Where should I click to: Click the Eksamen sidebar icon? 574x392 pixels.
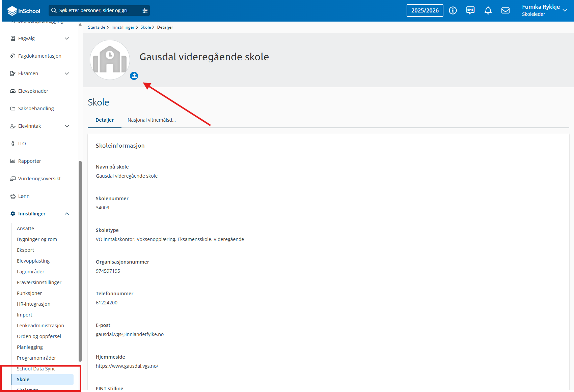click(13, 73)
